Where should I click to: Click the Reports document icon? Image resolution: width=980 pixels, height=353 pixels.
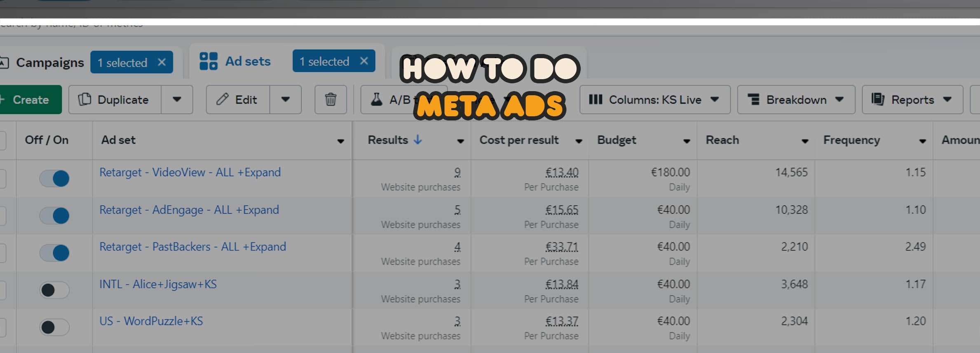(878, 99)
